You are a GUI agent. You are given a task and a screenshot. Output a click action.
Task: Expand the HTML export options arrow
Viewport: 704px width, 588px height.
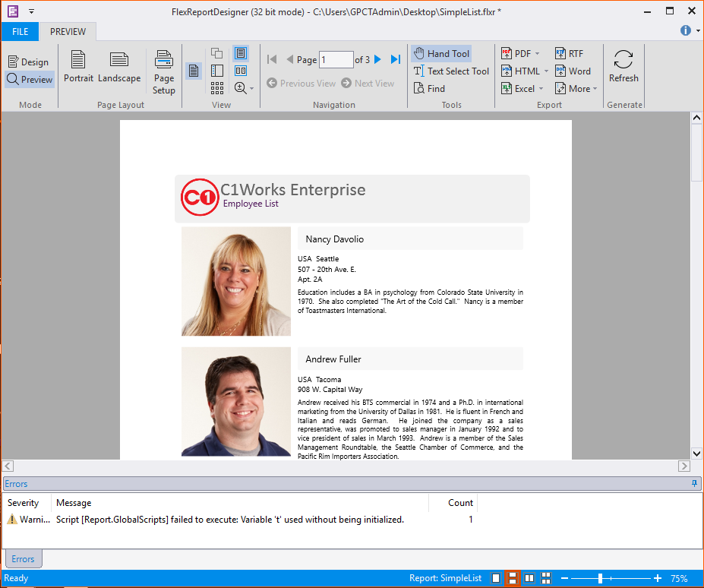[x=546, y=71]
